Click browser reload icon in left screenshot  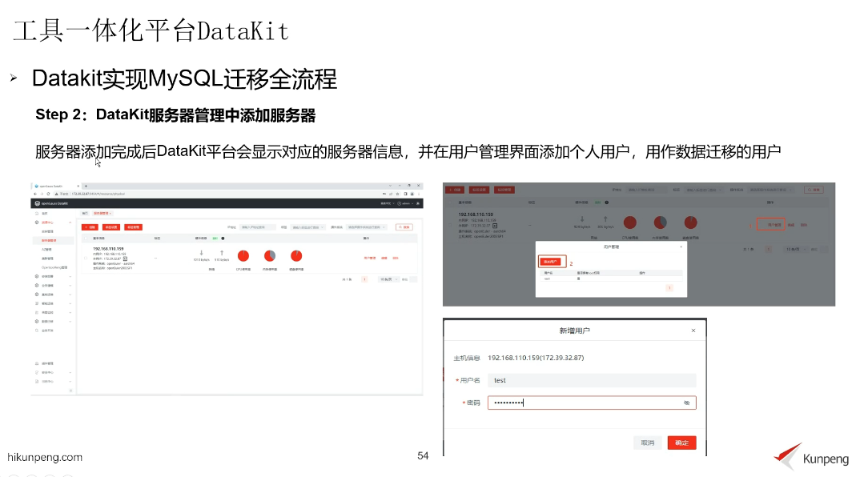coord(48,194)
